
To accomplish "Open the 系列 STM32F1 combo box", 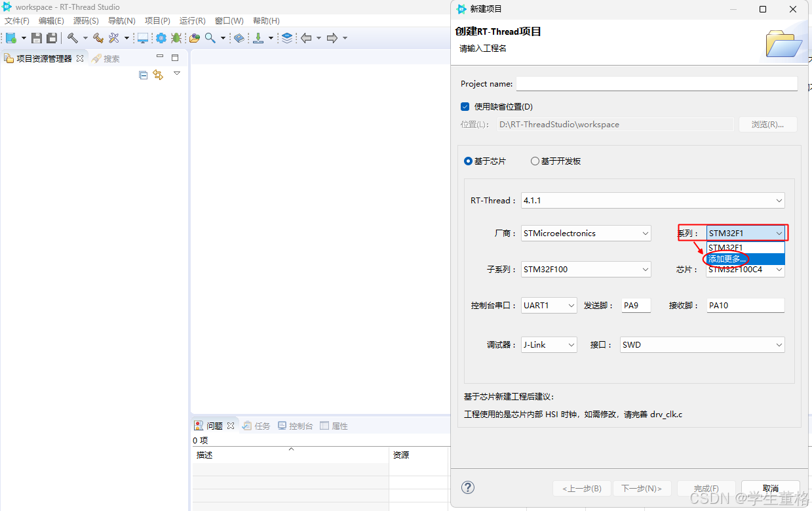I will tap(746, 233).
